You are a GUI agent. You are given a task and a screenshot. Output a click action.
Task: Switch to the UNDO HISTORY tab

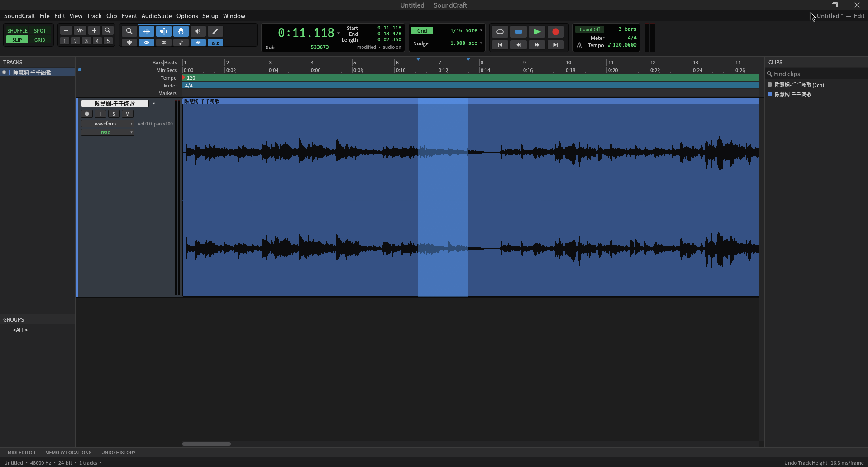pyautogui.click(x=119, y=453)
